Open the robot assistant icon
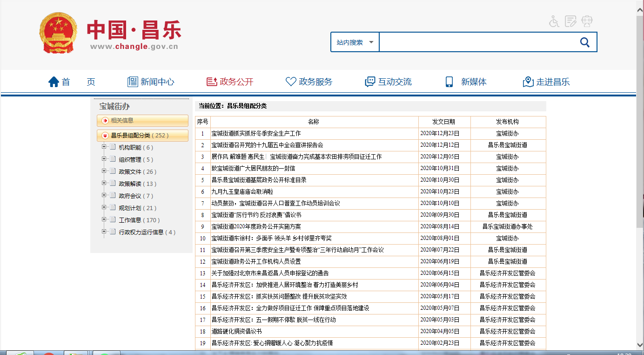This screenshot has height=355, width=644. tap(587, 21)
